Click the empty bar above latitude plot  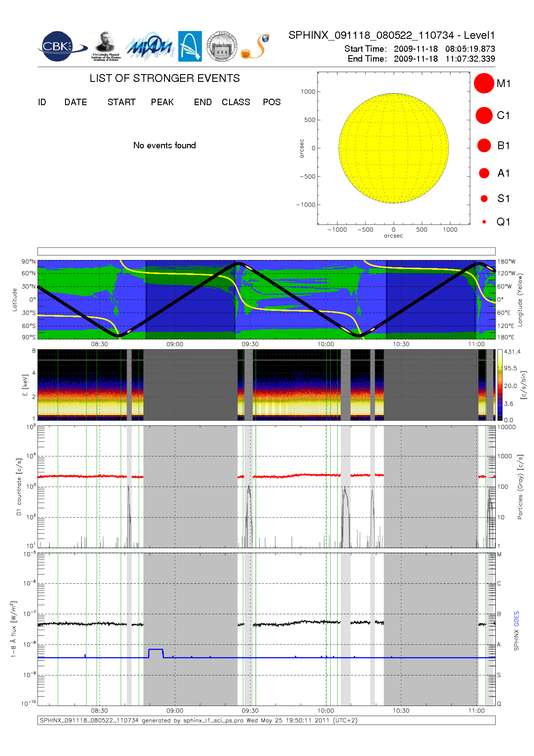pos(266,251)
